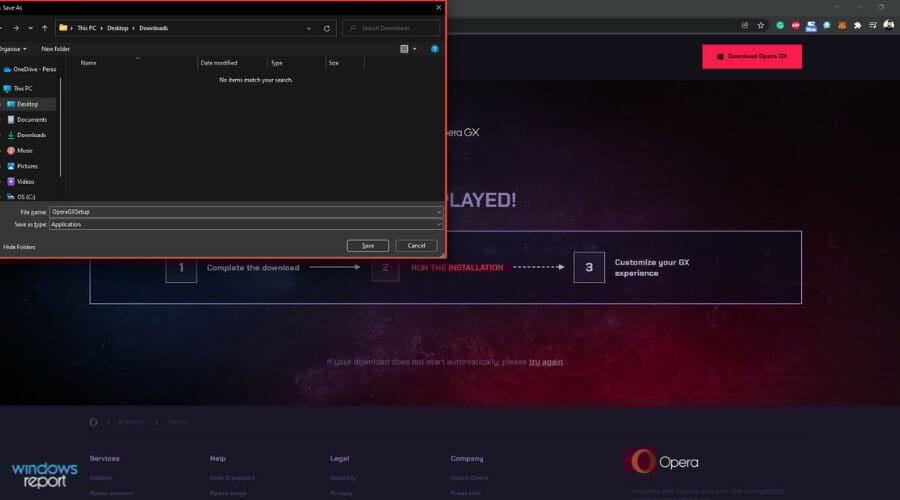Cancel the Save As dialog
The height and width of the screenshot is (500, 900).
coord(417,246)
